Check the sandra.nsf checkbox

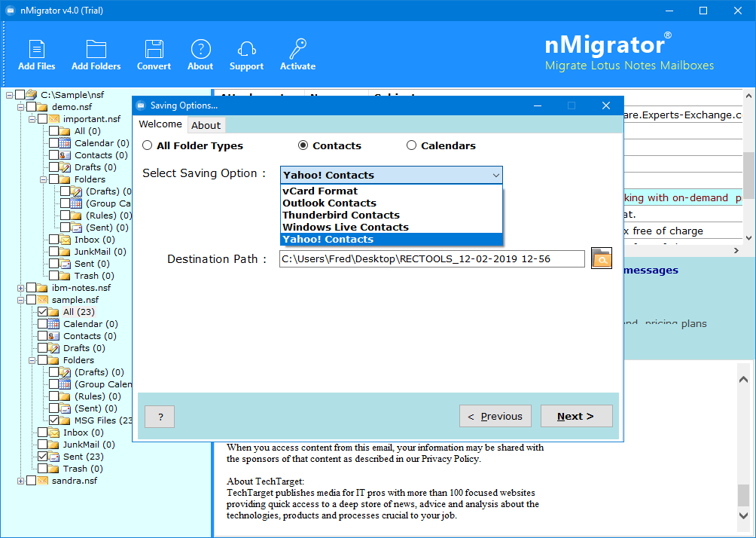click(x=32, y=481)
